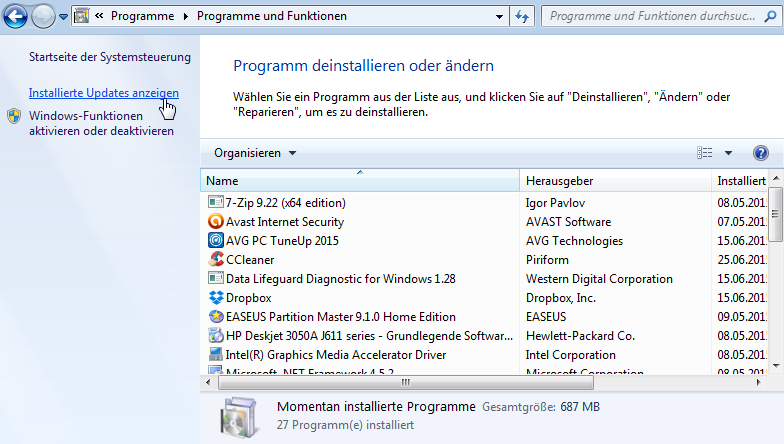Select Avast Internet Security entry
This screenshot has width=784, height=444.
(285, 222)
